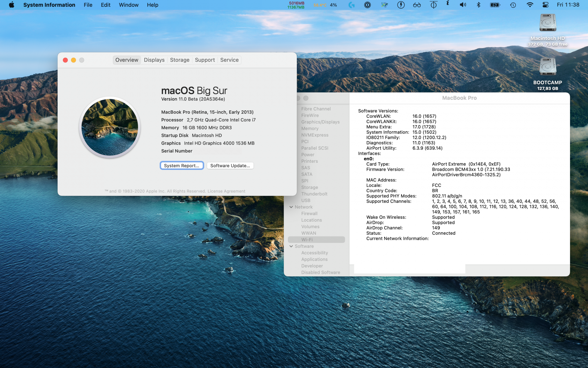Select Printers in the sidebar
This screenshot has width=588, height=368.
tap(309, 161)
